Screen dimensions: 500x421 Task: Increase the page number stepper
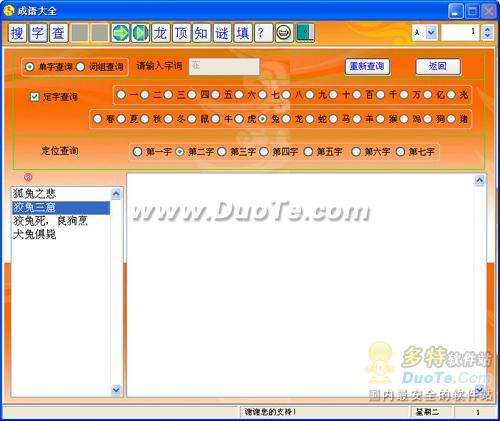click(488, 29)
